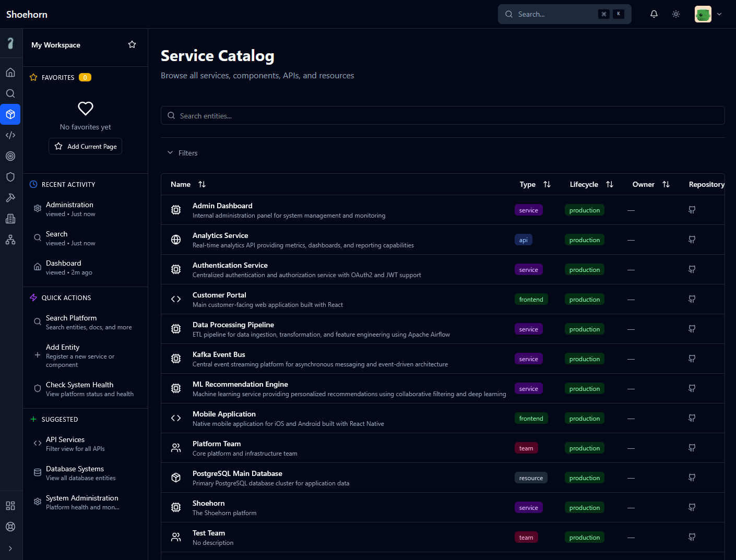Click the code brackets sidebar icon

tap(10, 135)
